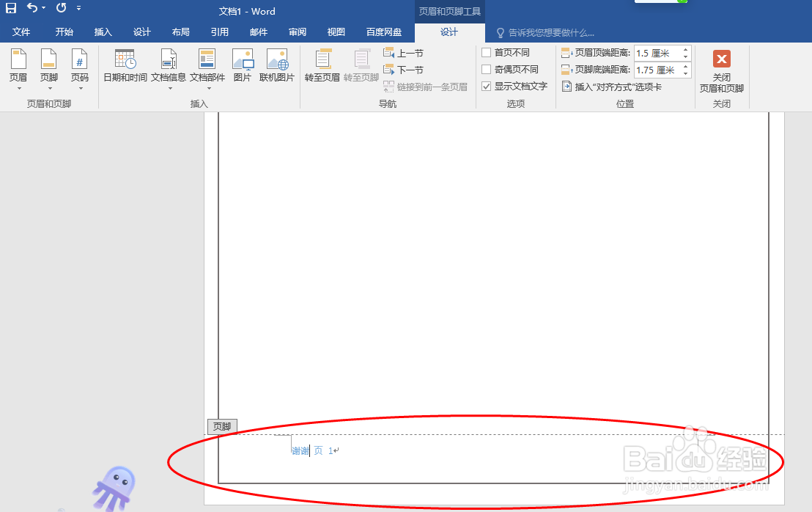Viewport: 812px width, 512px height.
Task: Click the 页眉和页脚工具 contextual title
Action: [x=449, y=12]
